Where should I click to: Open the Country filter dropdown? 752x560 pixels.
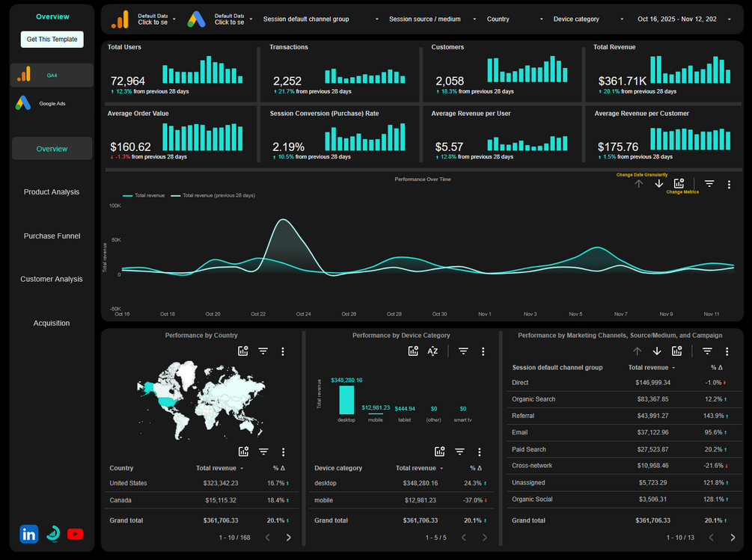click(x=515, y=19)
